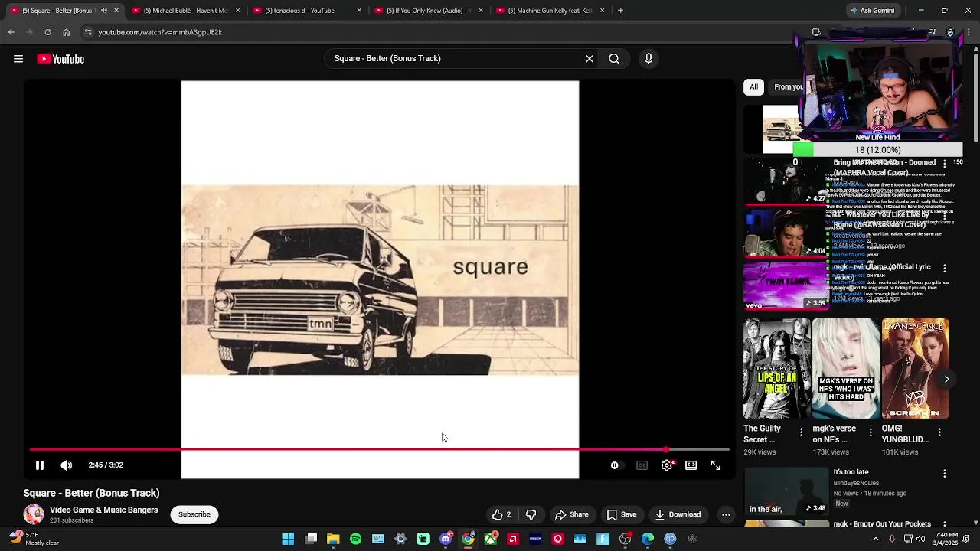Open the Xbox app from the taskbar

(x=490, y=539)
